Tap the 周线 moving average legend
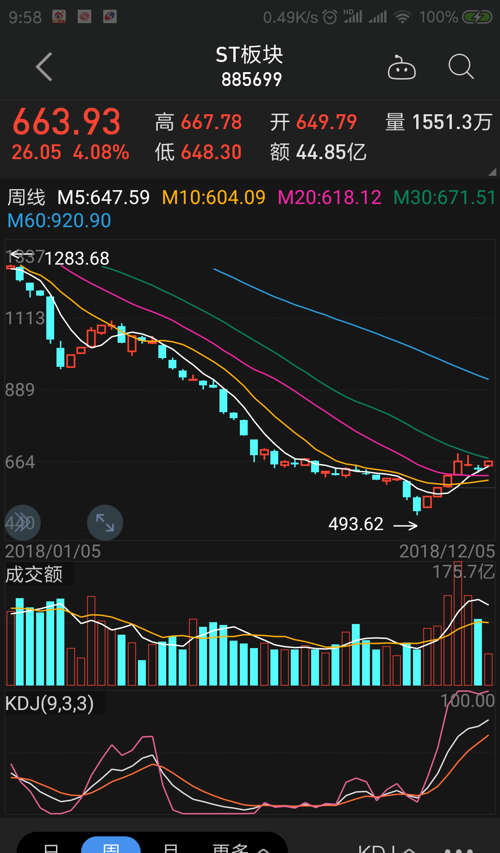 coord(26,197)
